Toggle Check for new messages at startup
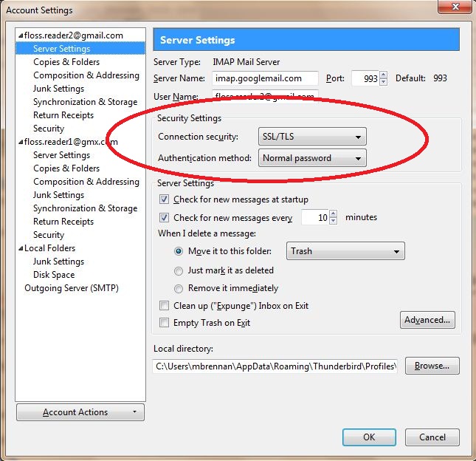The height and width of the screenshot is (461, 476). (165, 199)
